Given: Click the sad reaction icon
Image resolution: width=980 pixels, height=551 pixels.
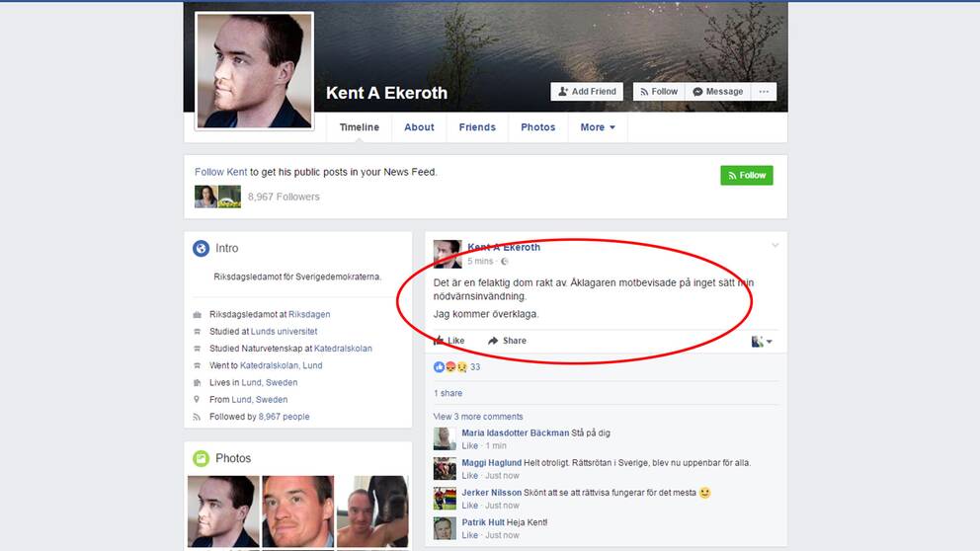Looking at the screenshot, I should 461,366.
